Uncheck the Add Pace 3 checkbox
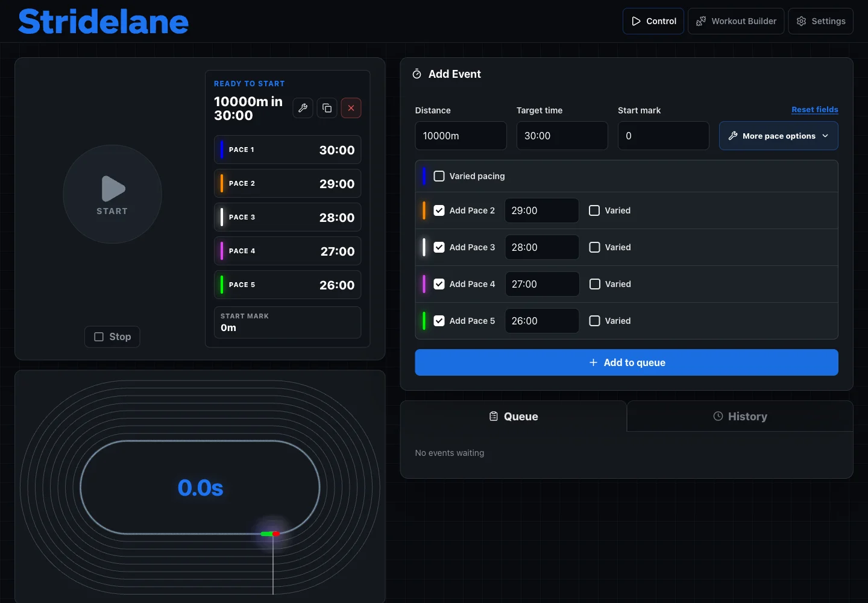868x603 pixels. pyautogui.click(x=439, y=247)
